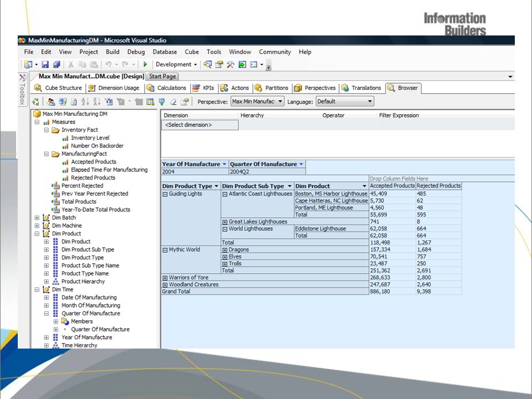The width and height of the screenshot is (532, 399).
Task: Expand the Dragons sub type row
Action: coord(224,250)
